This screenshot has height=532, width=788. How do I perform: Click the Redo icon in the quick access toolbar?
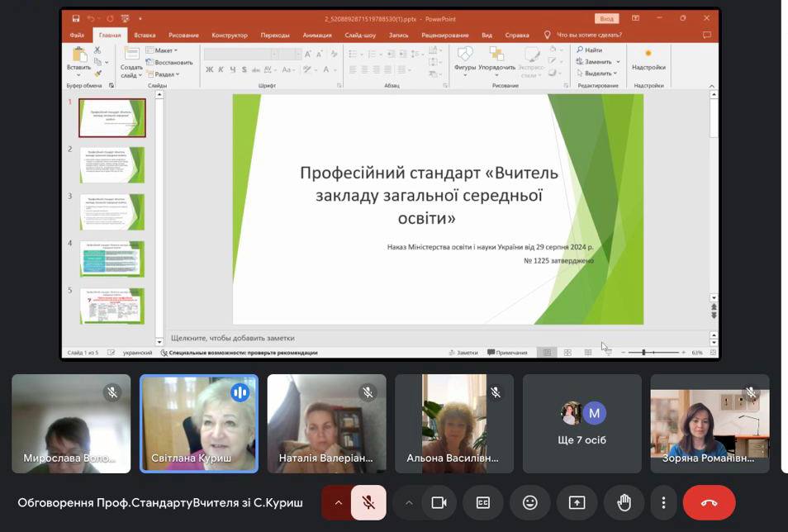point(110,19)
